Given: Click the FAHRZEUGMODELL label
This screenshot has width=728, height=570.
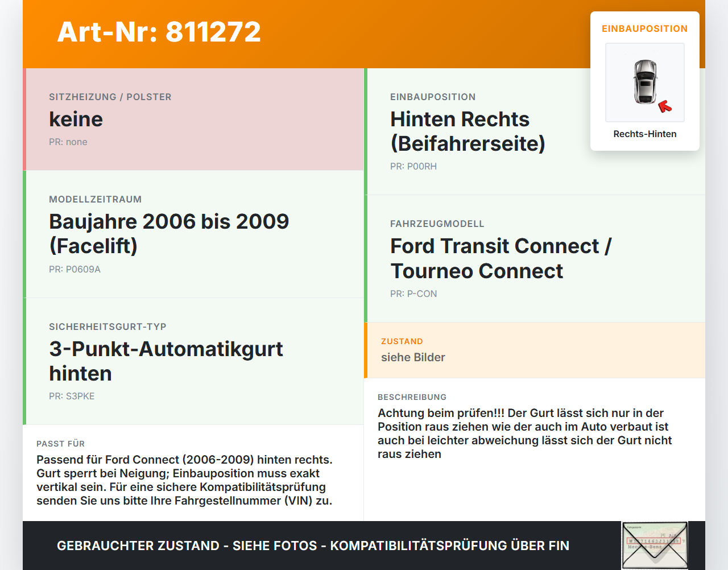Looking at the screenshot, I should point(437,224).
